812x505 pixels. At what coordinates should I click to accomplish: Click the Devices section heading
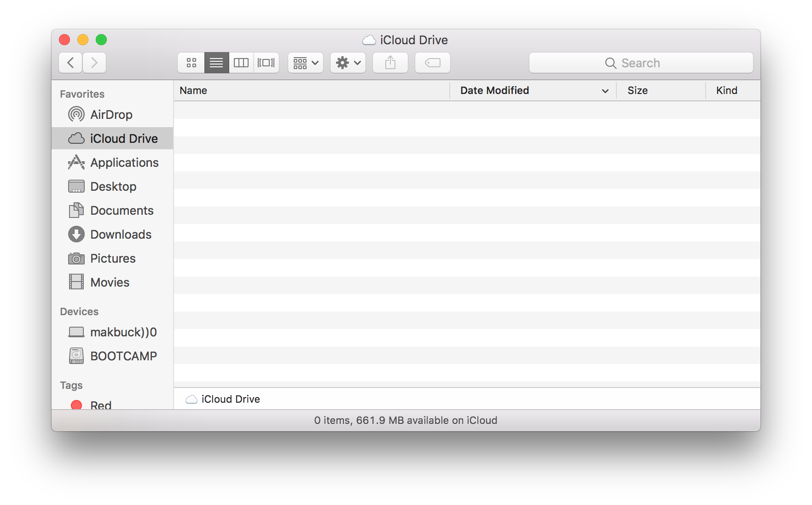(x=79, y=311)
